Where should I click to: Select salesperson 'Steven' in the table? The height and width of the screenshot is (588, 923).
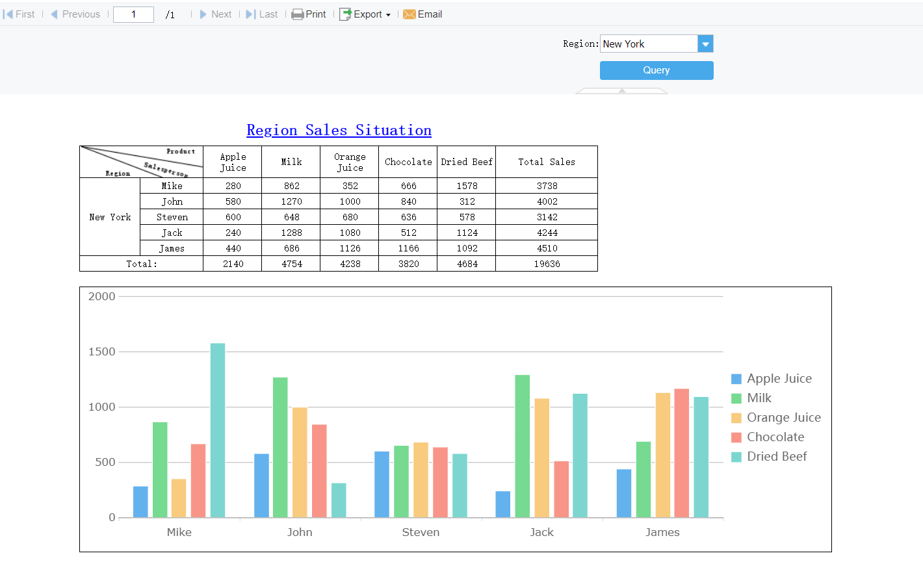coord(172,217)
